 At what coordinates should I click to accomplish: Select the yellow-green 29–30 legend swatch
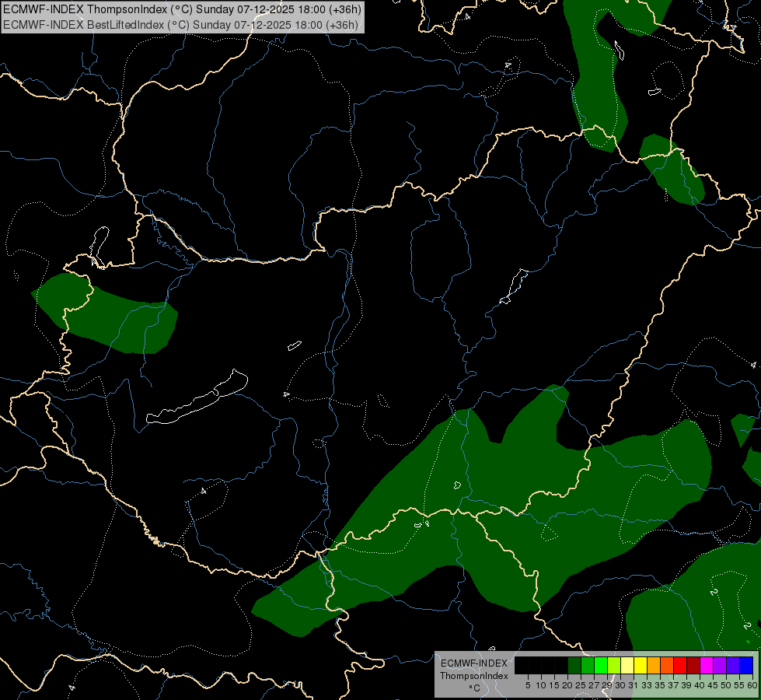(614, 665)
